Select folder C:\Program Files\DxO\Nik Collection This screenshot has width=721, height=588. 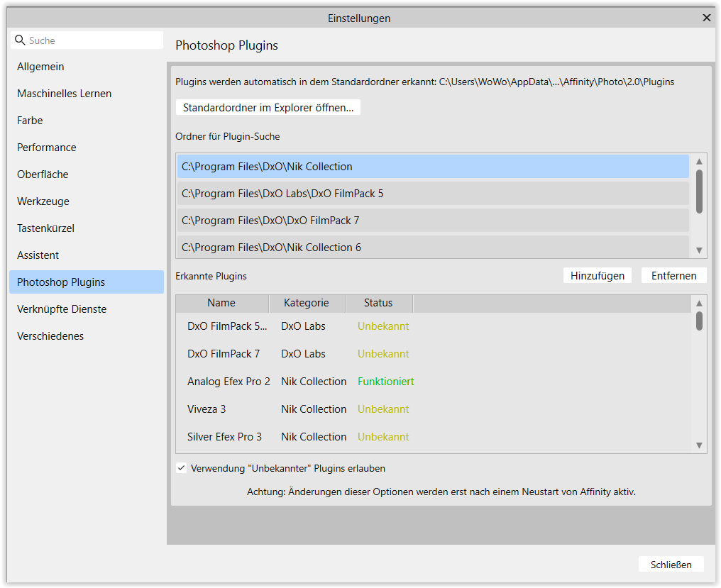click(433, 167)
